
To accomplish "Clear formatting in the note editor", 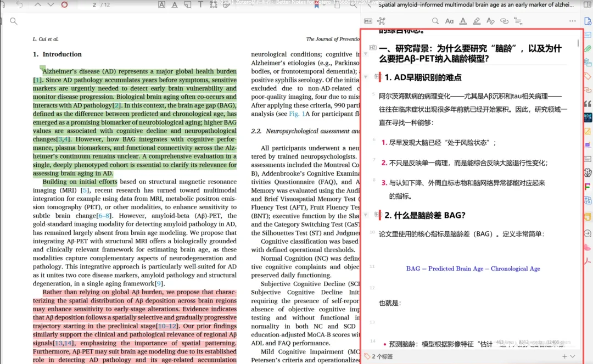I will 490,21.
